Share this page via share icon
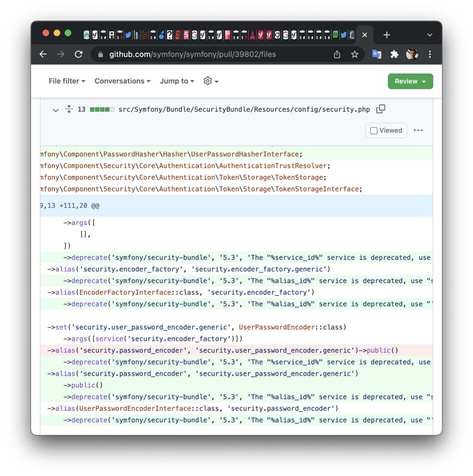 (337, 54)
